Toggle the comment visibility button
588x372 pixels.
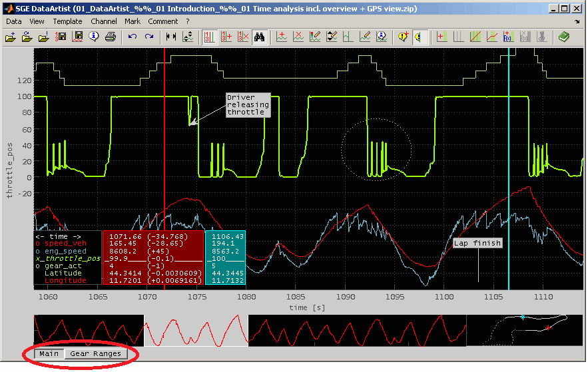(420, 37)
